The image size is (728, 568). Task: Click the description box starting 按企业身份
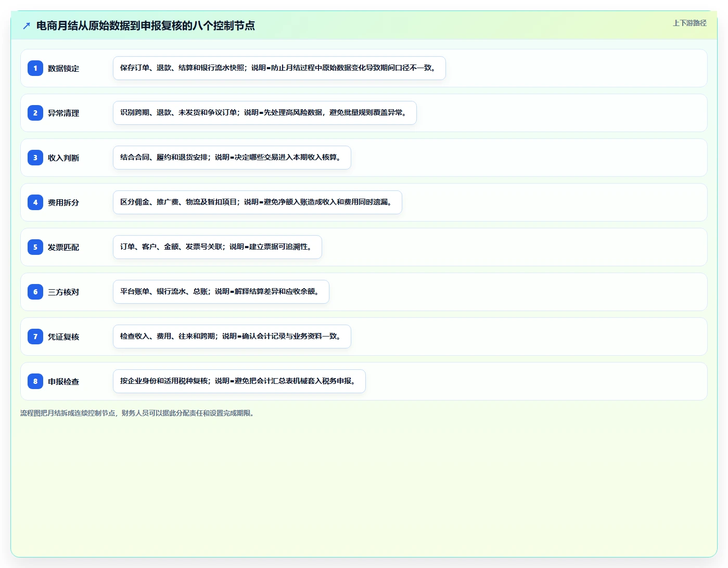(x=239, y=381)
